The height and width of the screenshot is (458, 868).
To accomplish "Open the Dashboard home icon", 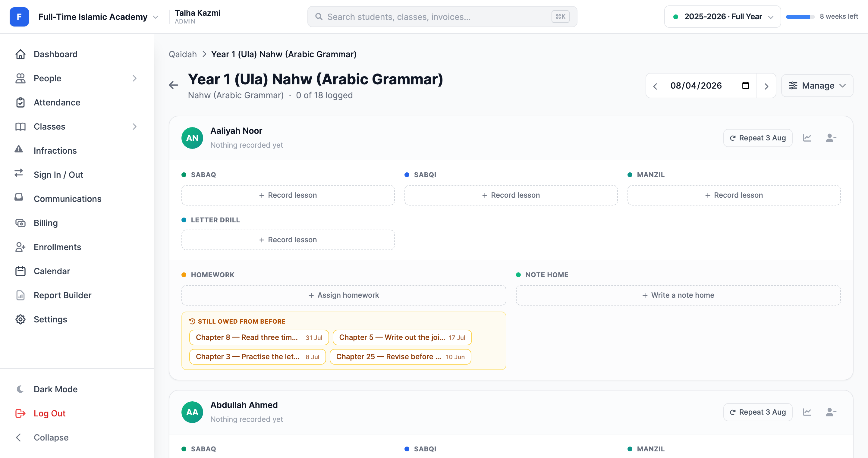I will [x=20, y=54].
